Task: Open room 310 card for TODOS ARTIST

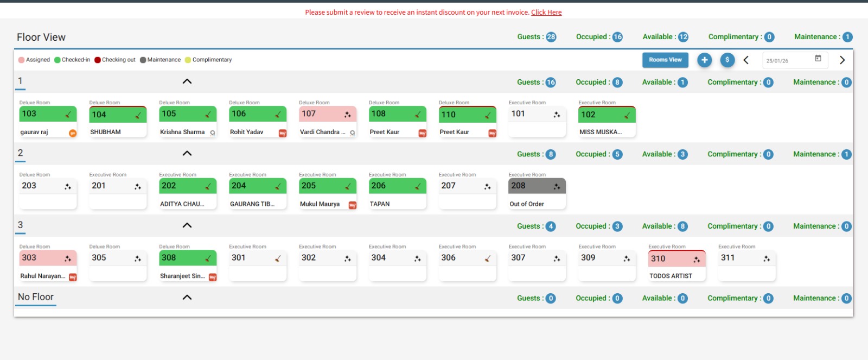Action: pyautogui.click(x=676, y=266)
